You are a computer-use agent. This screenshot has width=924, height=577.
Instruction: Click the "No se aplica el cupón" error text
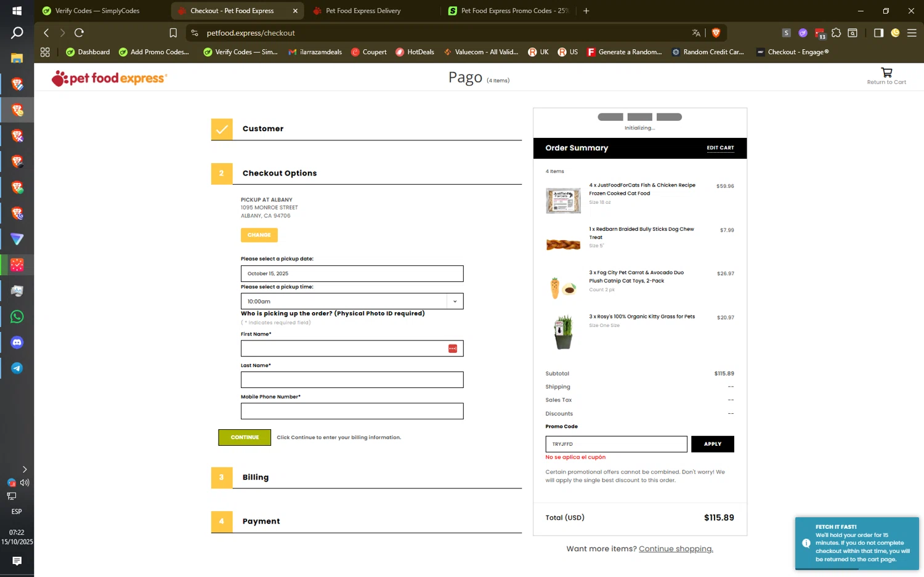[x=575, y=457]
